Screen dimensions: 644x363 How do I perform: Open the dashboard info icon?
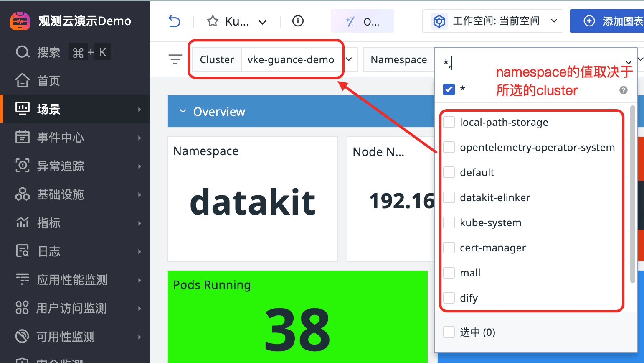[298, 21]
